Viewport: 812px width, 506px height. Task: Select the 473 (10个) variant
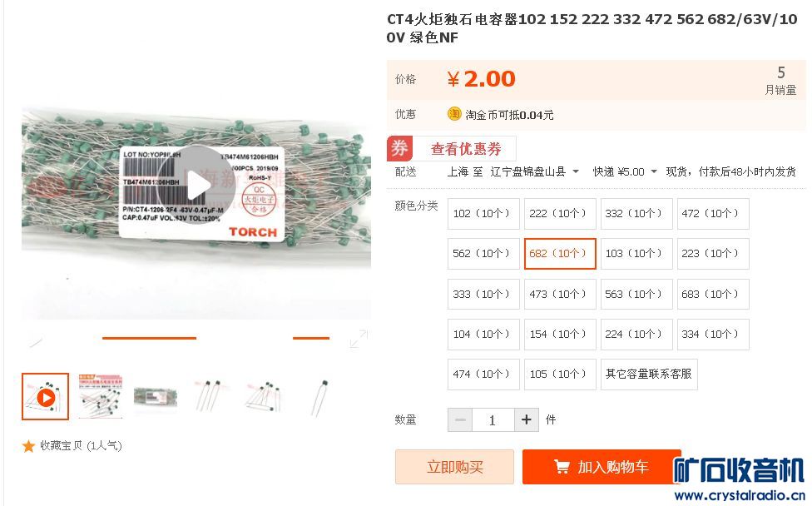[560, 294]
